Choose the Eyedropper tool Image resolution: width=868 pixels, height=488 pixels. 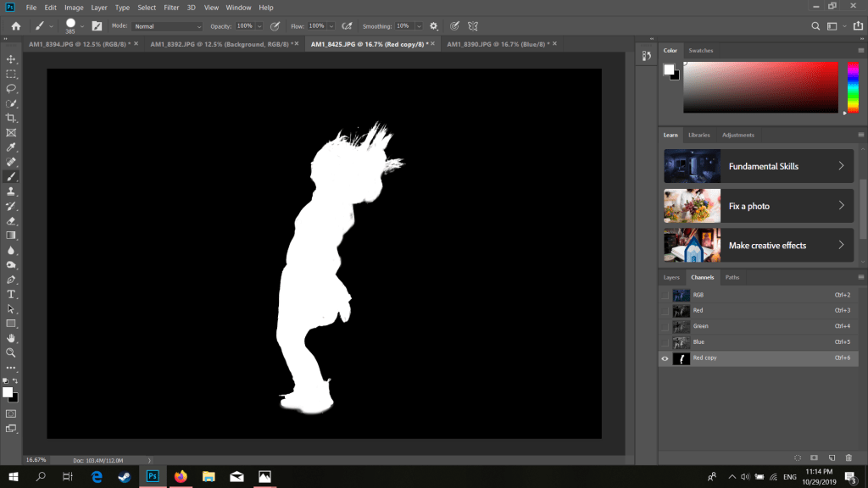[11, 147]
